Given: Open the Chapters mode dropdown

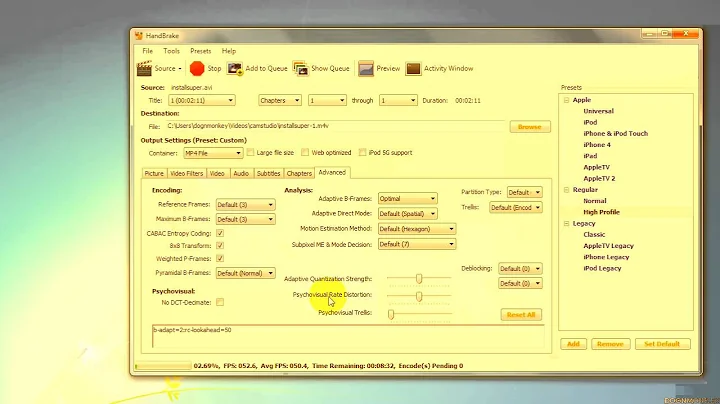Looking at the screenshot, I should point(280,101).
